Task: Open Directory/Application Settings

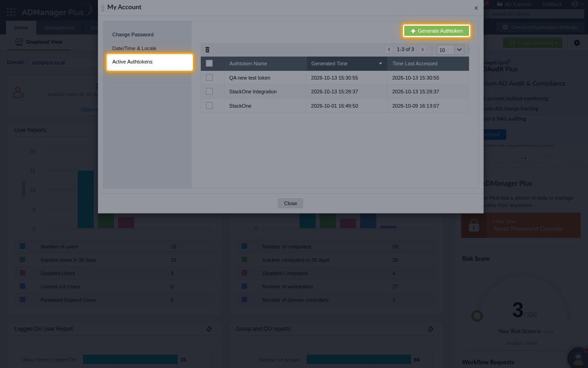Action: coord(540,27)
